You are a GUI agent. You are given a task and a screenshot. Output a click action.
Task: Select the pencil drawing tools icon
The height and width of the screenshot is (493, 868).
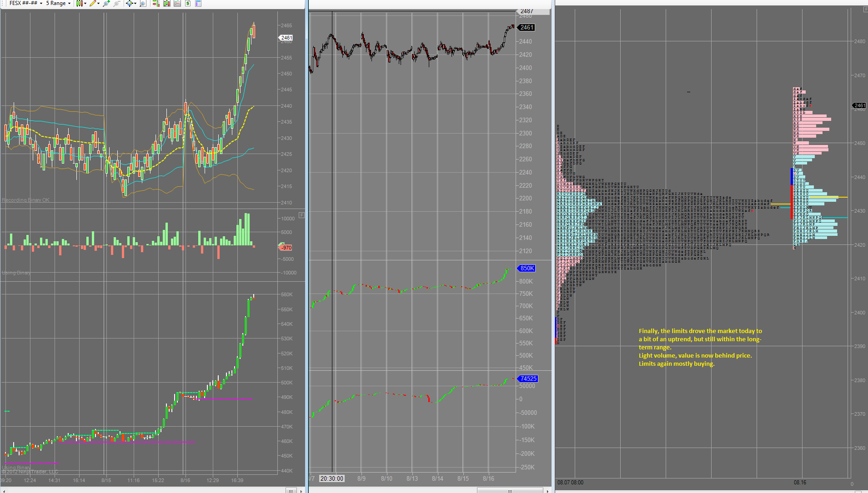click(93, 3)
